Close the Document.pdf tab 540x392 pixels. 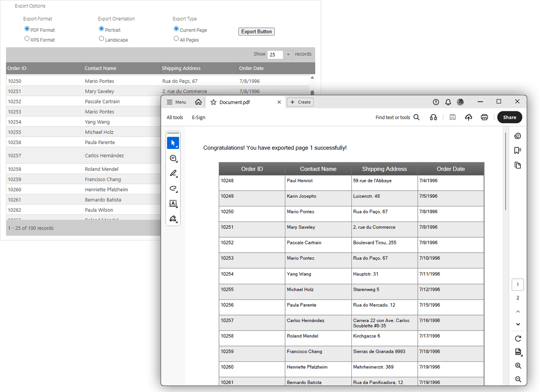click(x=279, y=102)
